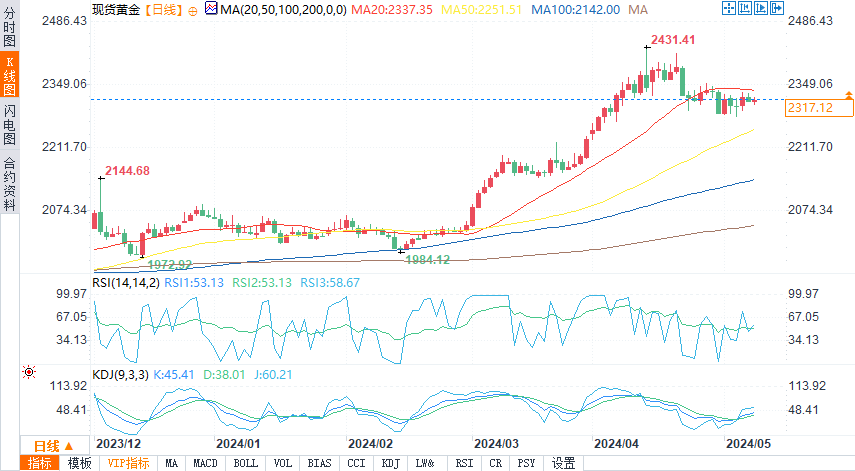Image resolution: width=855 pixels, height=471 pixels.
Task: Open 合约资料 tab in left sidebar
Action: [9, 183]
